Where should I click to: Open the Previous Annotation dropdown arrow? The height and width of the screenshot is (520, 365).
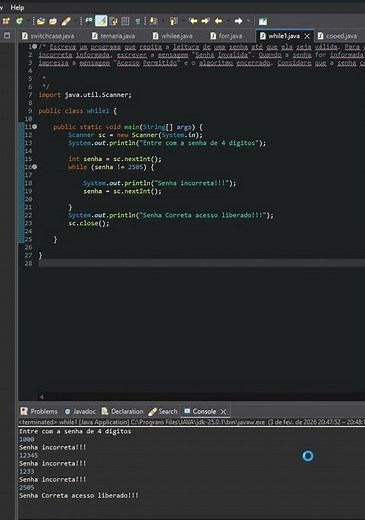point(183,21)
